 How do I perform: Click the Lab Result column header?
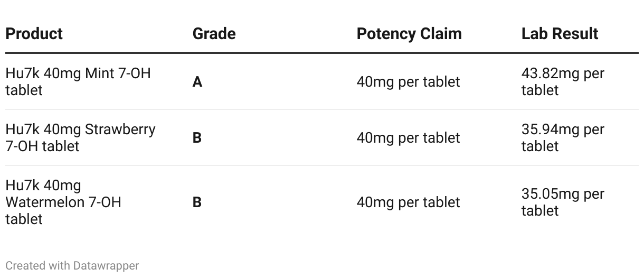[560, 33]
